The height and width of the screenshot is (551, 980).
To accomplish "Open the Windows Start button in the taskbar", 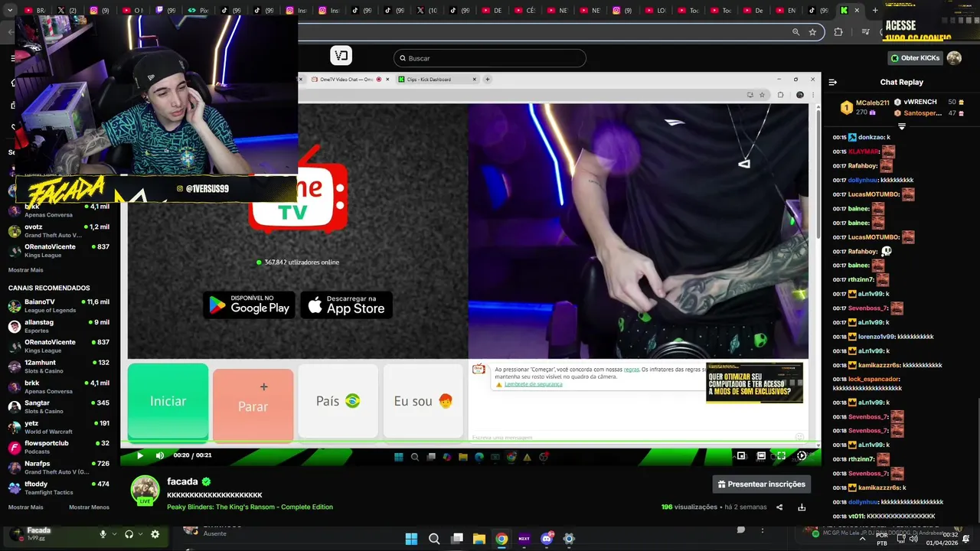I will pyautogui.click(x=411, y=538).
